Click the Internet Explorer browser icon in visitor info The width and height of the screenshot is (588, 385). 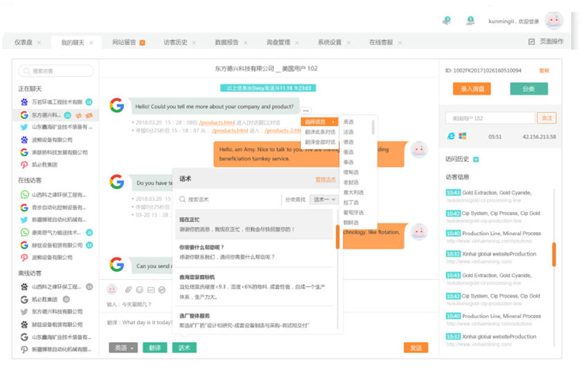451,136
